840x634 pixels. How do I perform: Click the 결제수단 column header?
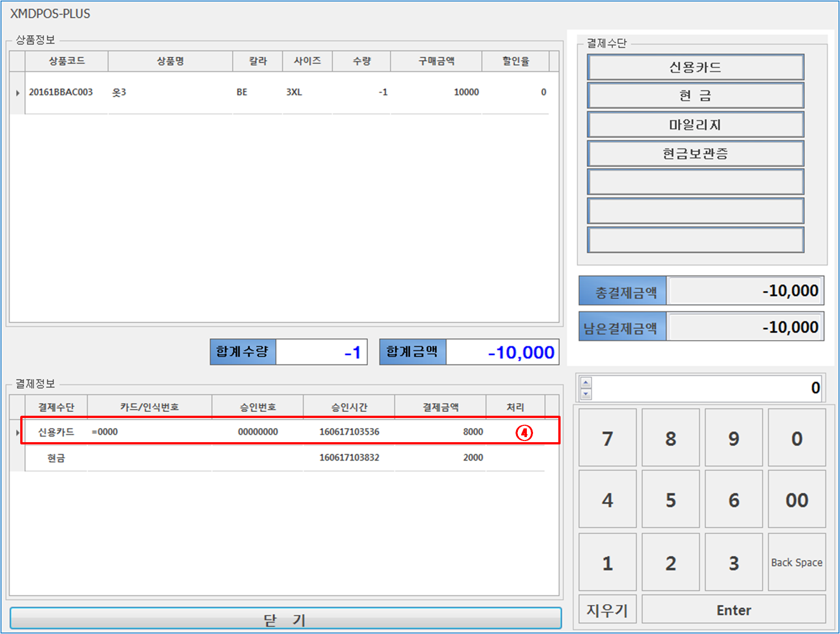pos(56,407)
